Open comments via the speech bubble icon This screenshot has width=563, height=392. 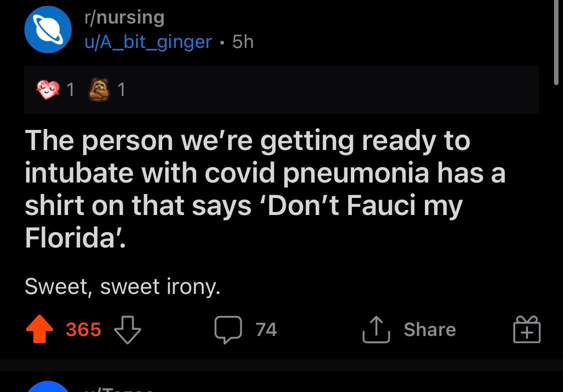pyautogui.click(x=228, y=330)
